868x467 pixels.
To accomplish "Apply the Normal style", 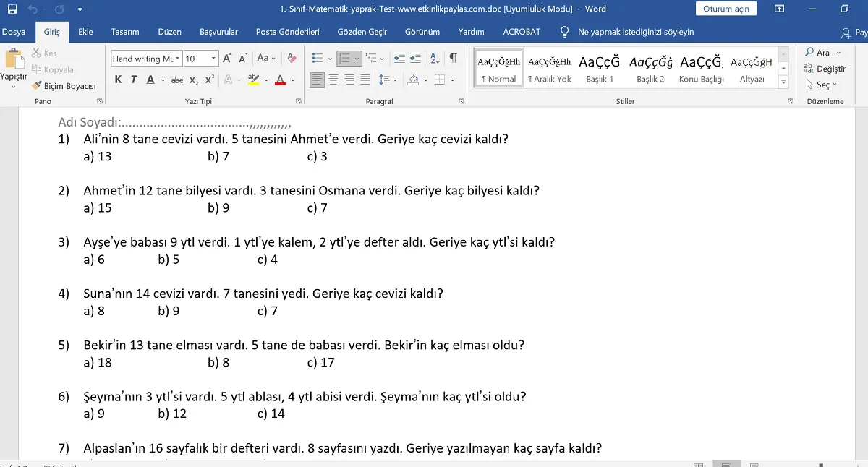I will tap(499, 69).
